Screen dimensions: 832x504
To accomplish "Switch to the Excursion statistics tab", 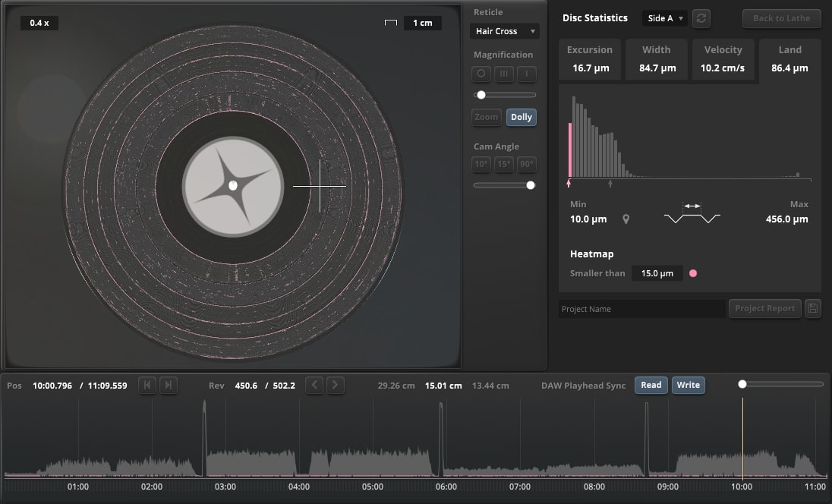I will (x=590, y=59).
